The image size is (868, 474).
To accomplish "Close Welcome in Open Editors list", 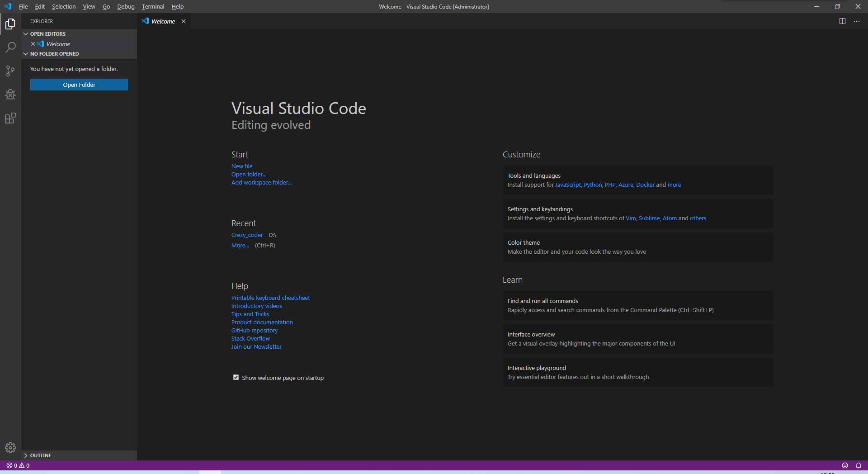I will pyautogui.click(x=33, y=44).
